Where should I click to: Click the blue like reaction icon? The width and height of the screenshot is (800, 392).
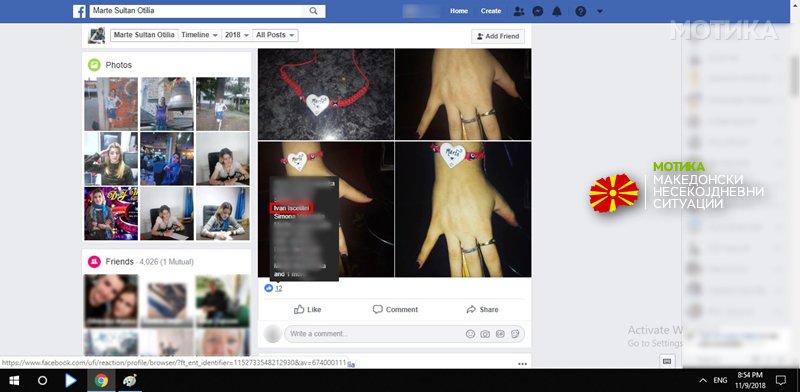(268, 288)
